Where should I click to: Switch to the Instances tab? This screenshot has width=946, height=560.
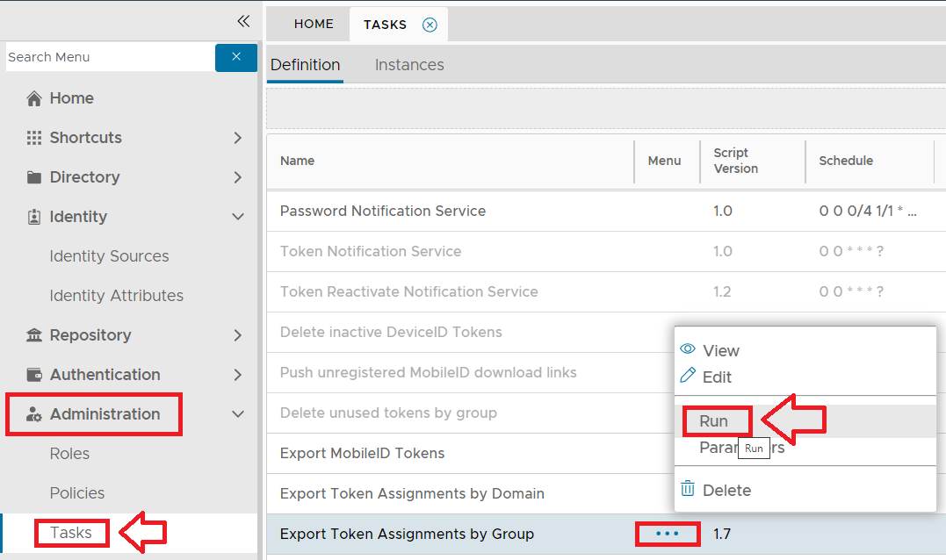click(x=409, y=65)
